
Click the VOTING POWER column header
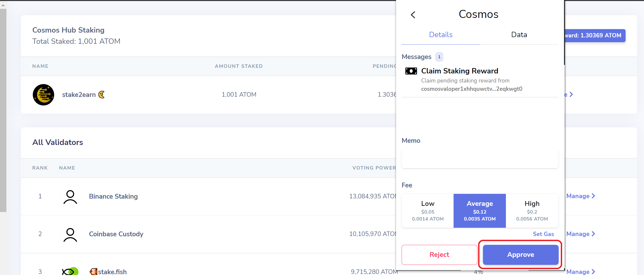(x=374, y=168)
